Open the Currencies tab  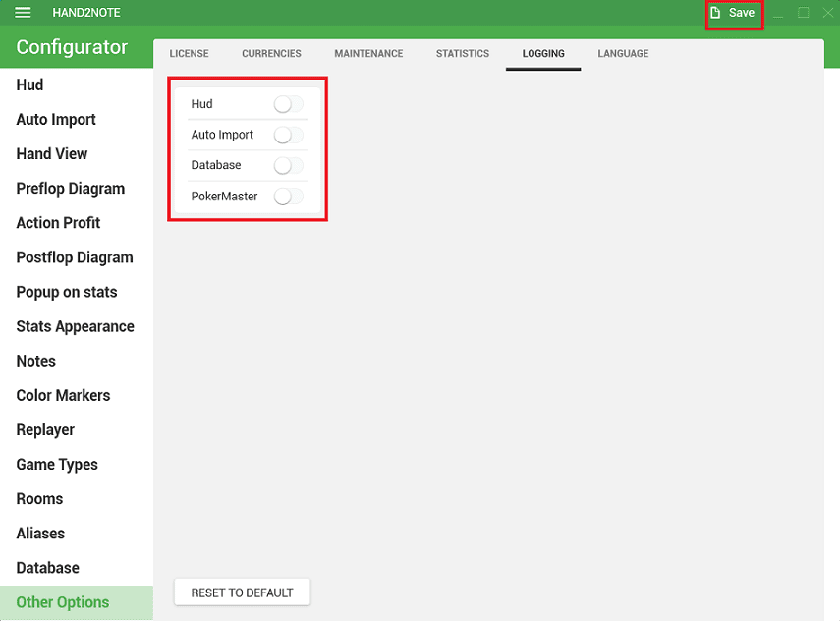pyautogui.click(x=271, y=54)
